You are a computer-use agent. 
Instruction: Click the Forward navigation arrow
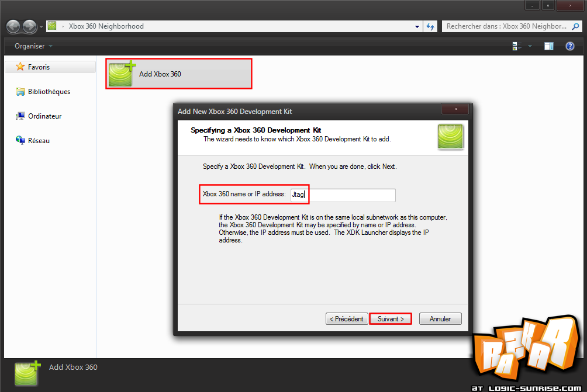click(x=30, y=26)
